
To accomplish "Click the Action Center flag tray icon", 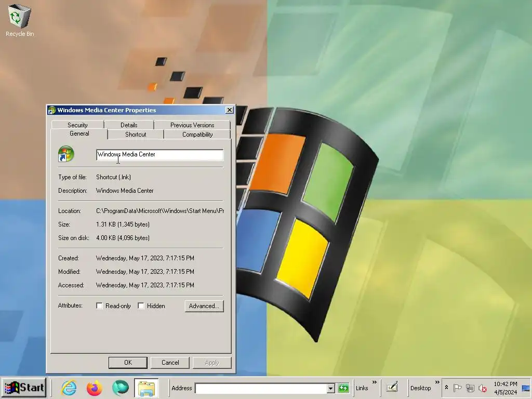I will (457, 388).
